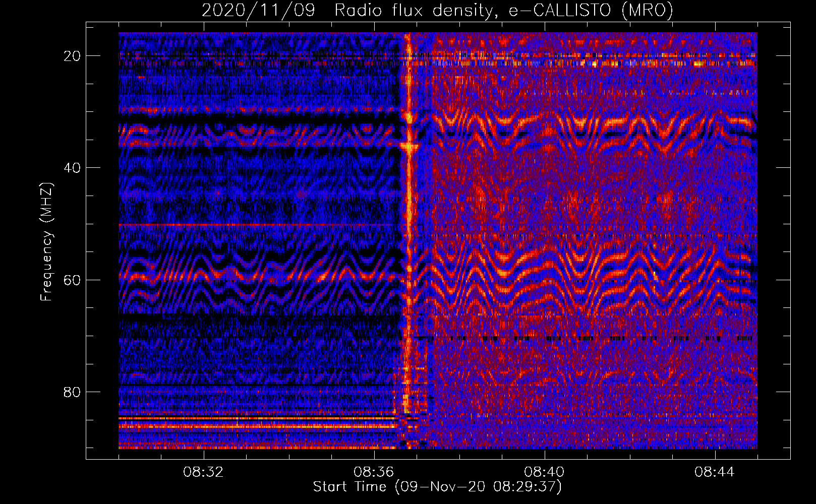
Task: Click the 80 MHz frequency tick label
Action: [x=72, y=392]
